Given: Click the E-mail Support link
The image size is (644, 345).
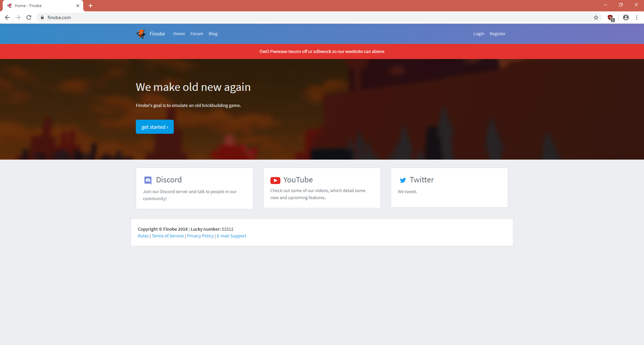Looking at the screenshot, I should [x=231, y=236].
